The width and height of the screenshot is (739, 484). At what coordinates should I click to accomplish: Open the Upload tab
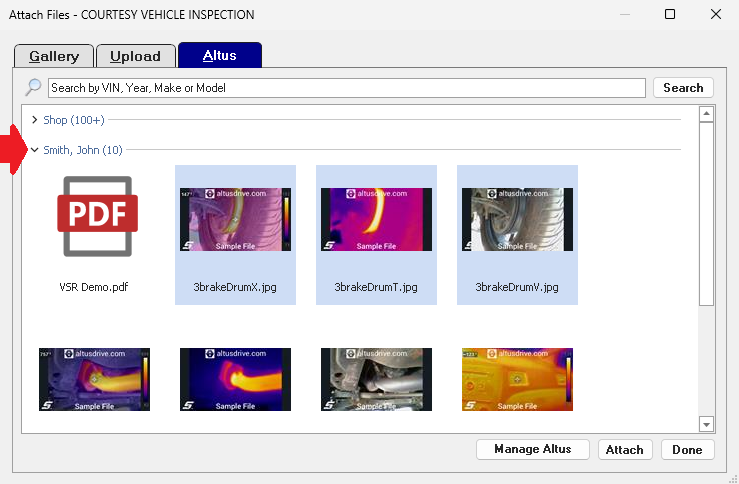[135, 56]
